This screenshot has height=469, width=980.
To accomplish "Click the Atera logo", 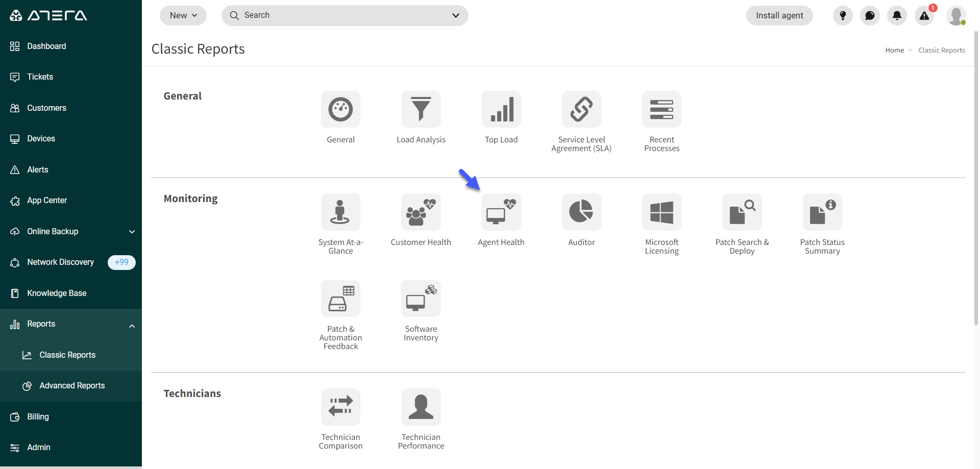I will (48, 15).
